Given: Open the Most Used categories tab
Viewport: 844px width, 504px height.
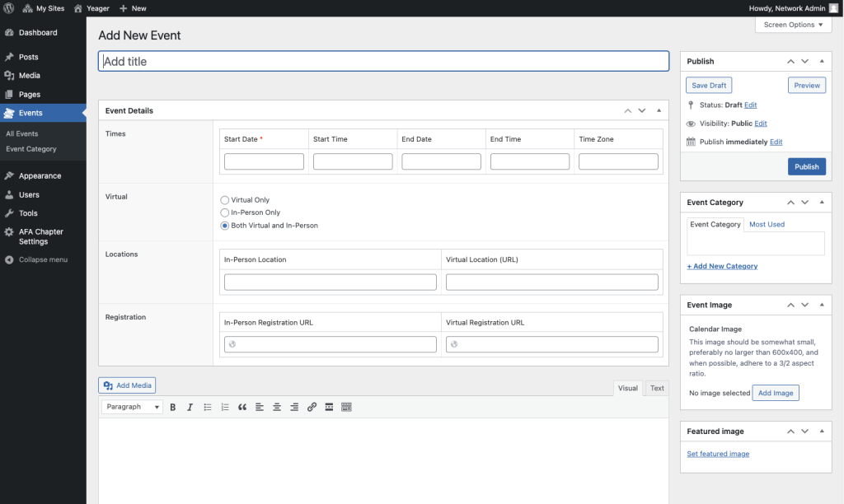Looking at the screenshot, I should click(767, 224).
